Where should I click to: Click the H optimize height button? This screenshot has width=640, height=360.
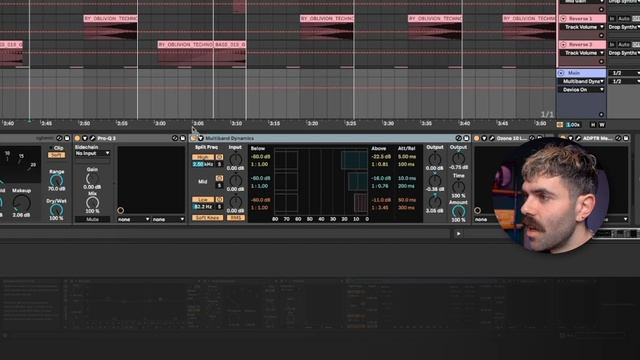593,125
